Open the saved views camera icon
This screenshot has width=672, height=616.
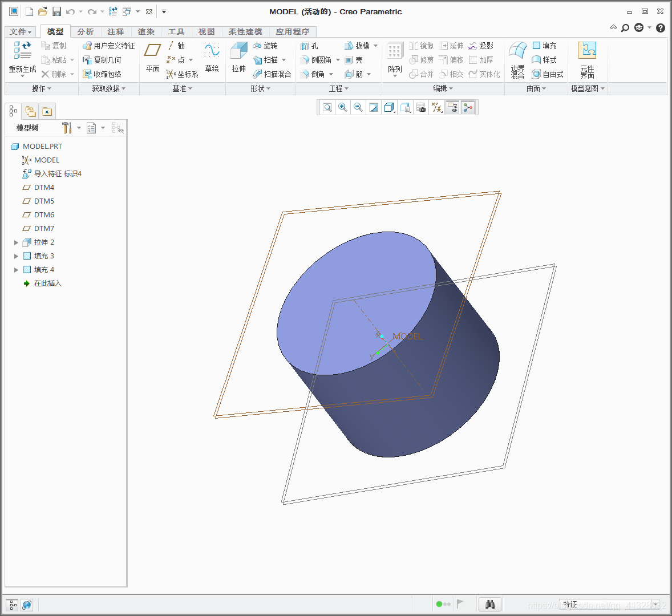click(x=421, y=108)
